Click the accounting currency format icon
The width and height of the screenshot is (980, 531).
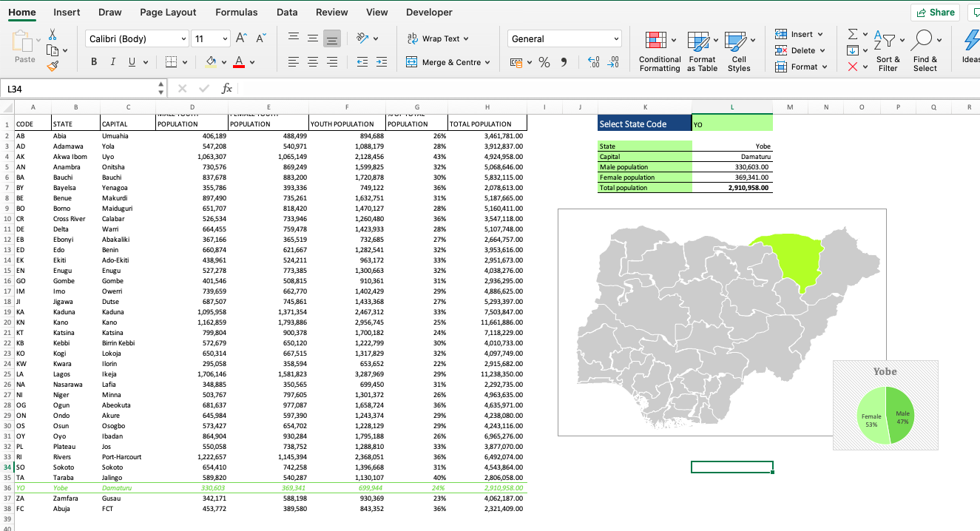coord(516,62)
